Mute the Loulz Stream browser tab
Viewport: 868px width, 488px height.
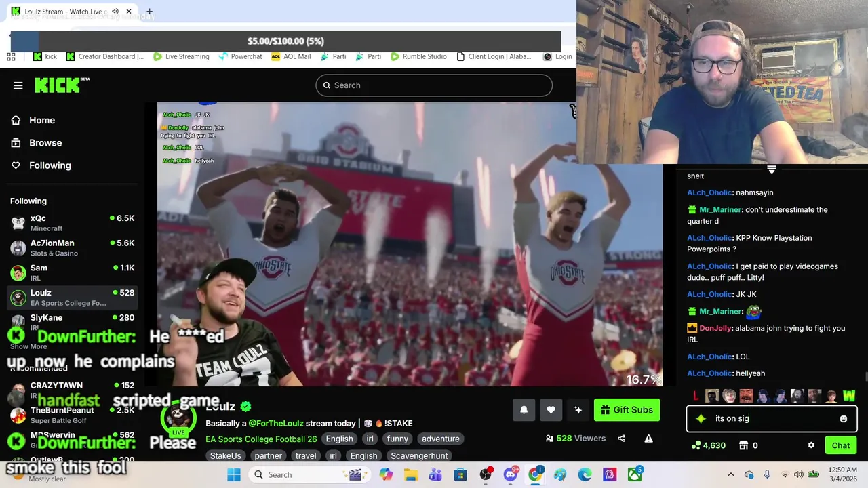point(115,12)
